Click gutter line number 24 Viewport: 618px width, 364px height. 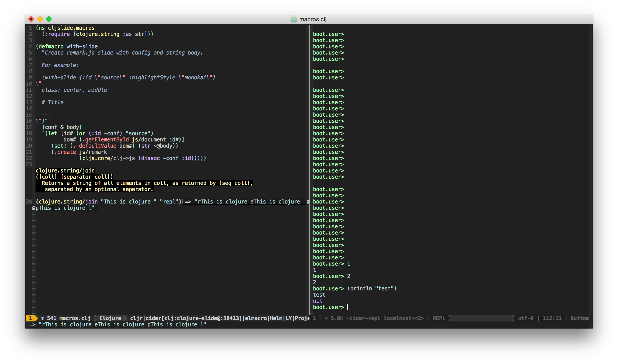pyautogui.click(x=29, y=202)
